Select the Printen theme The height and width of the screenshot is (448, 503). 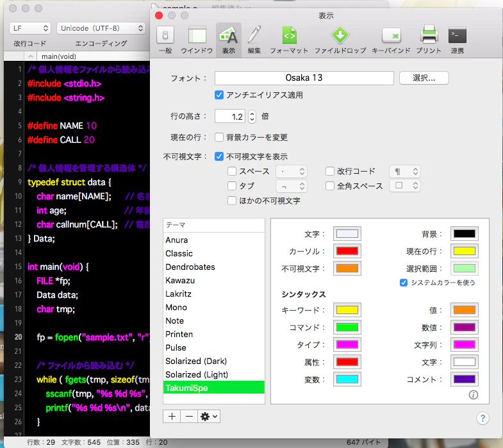pyautogui.click(x=213, y=335)
